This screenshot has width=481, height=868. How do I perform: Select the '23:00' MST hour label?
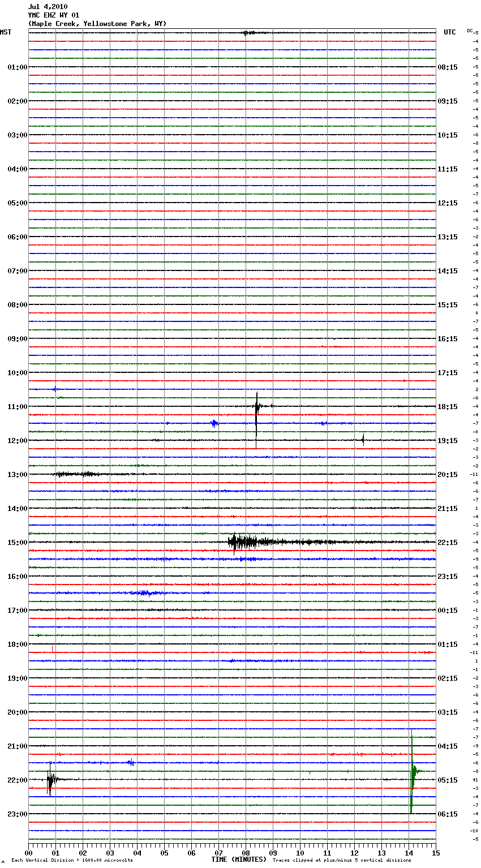tap(17, 814)
